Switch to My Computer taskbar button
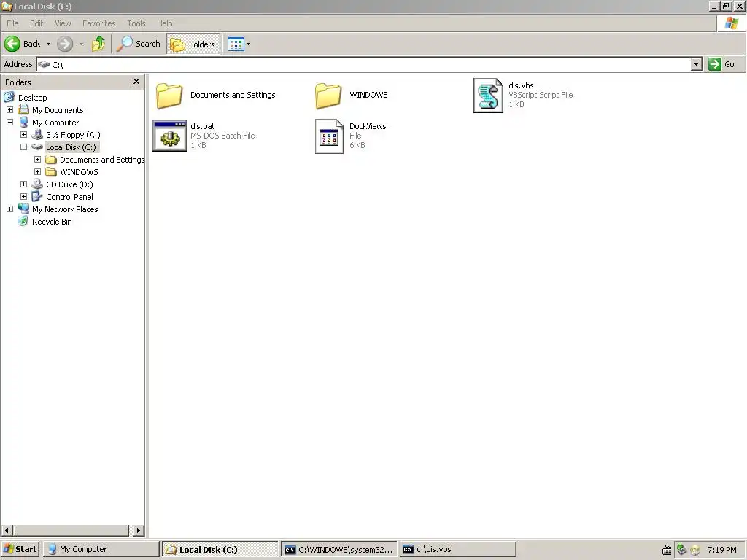This screenshot has width=747, height=560. (x=101, y=549)
